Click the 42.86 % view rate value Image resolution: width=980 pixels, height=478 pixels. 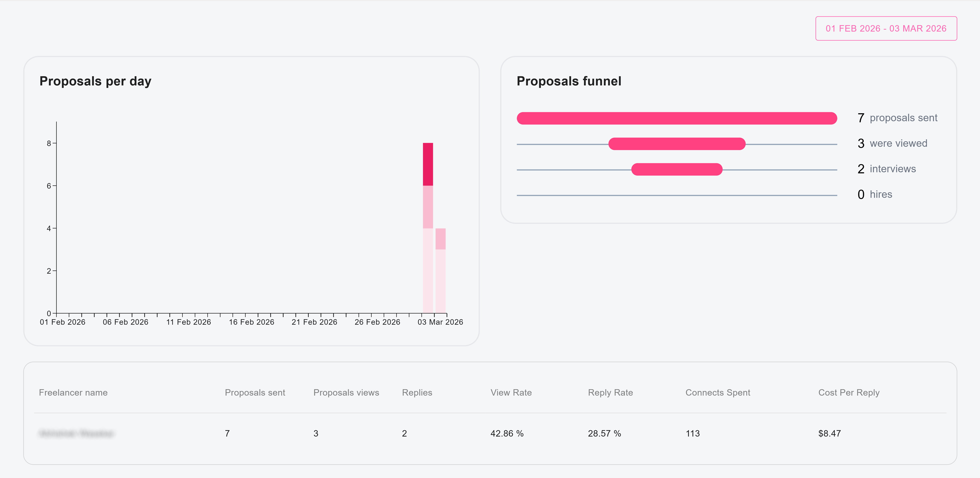coord(507,433)
